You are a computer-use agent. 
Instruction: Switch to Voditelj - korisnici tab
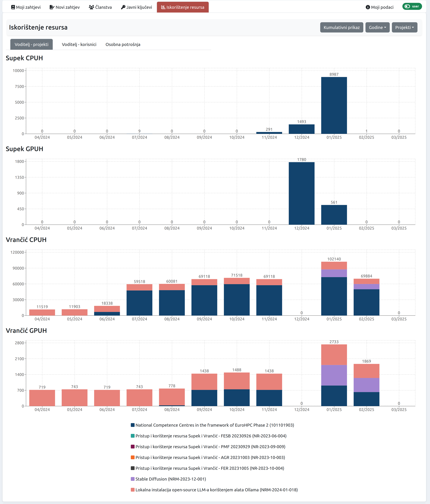click(79, 44)
